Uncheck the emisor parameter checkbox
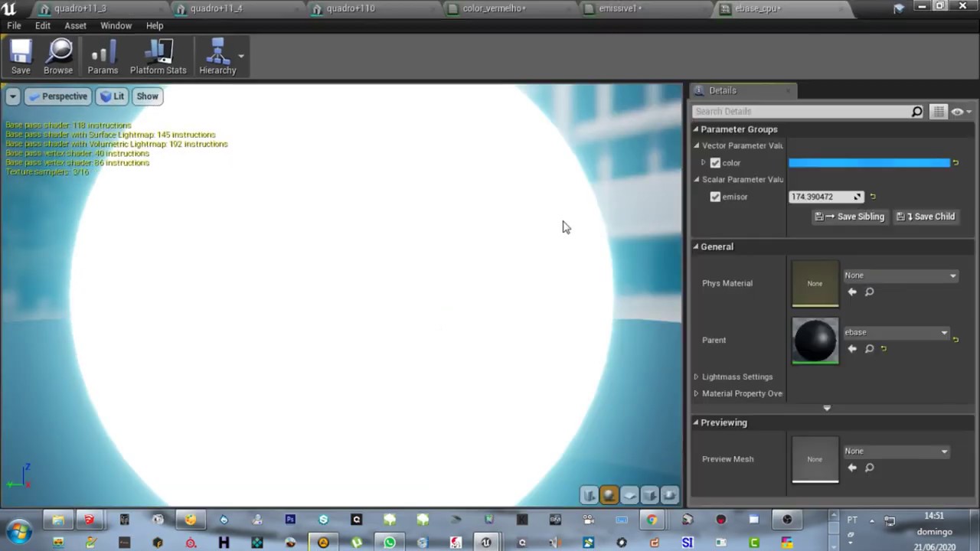 (715, 197)
